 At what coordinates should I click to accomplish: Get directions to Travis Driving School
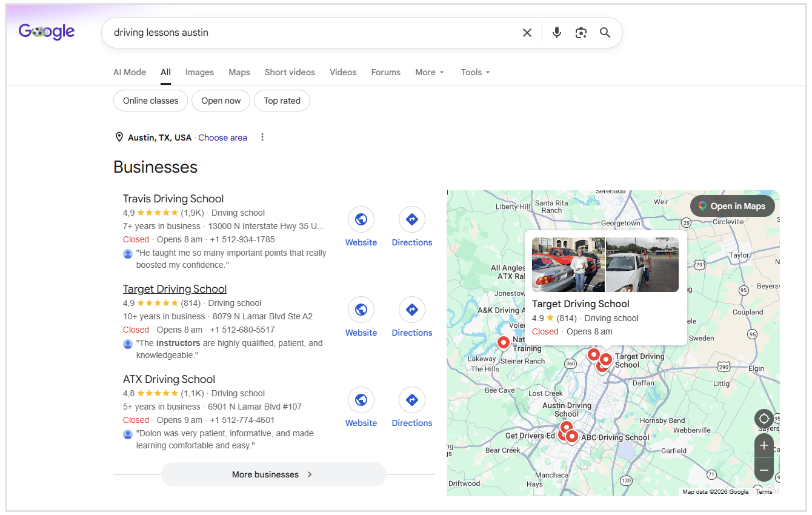412,219
